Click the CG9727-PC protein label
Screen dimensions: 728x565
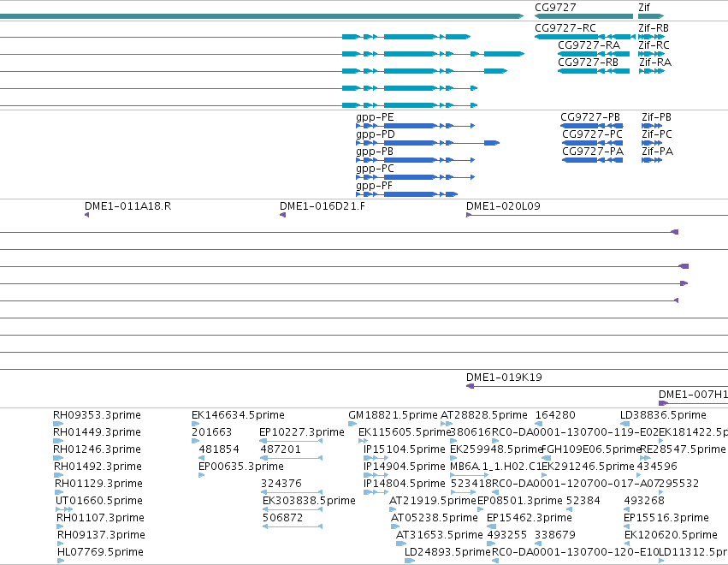pos(592,134)
